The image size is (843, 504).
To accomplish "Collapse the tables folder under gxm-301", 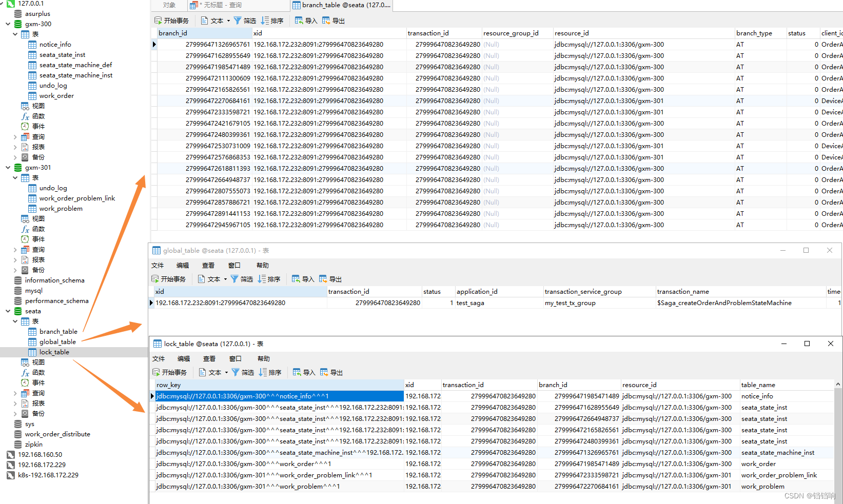I will click(15, 178).
